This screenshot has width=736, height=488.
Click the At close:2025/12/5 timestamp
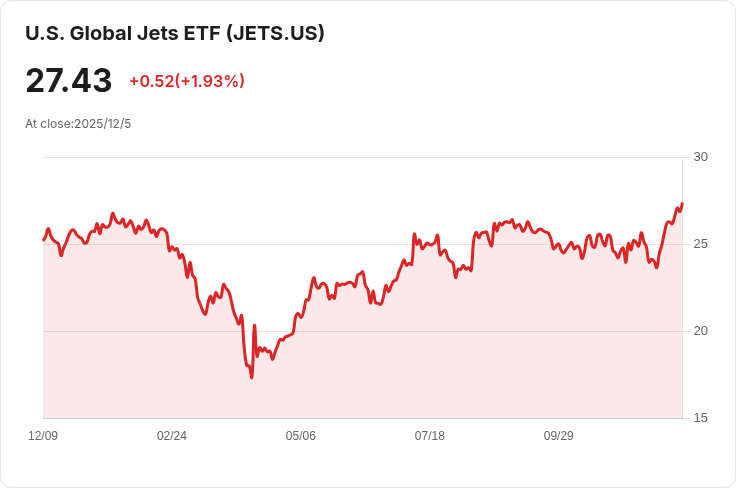point(78,124)
